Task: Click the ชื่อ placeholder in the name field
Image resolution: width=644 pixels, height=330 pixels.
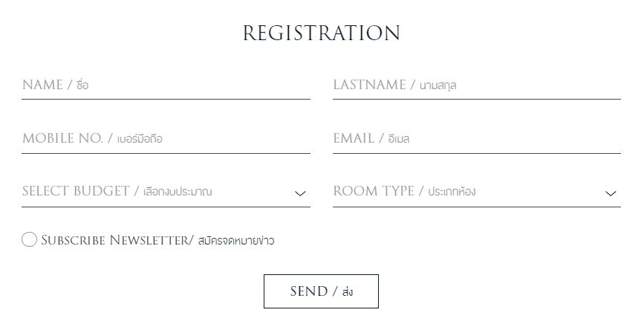Action: coord(82,85)
